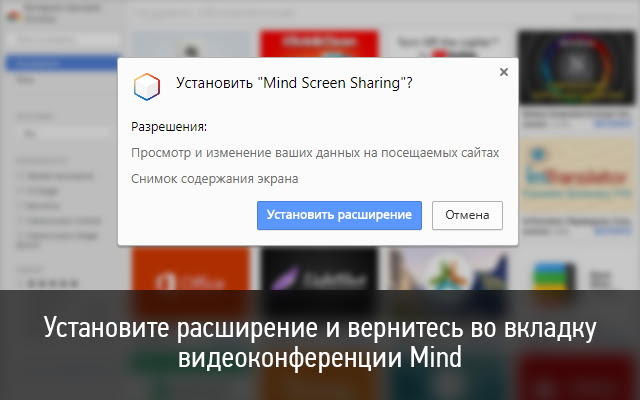
Task: Open the dark color-wheel extension tile
Action: [576, 68]
